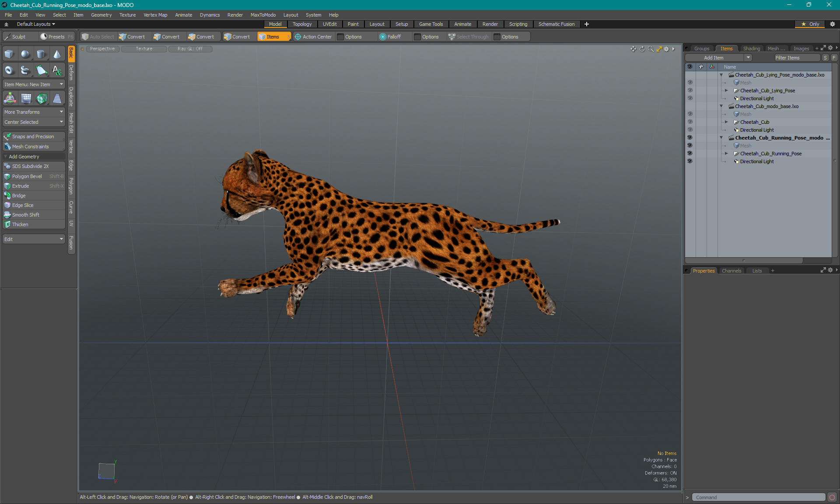
Task: Open the Center Selected dropdown
Action: coord(34,122)
